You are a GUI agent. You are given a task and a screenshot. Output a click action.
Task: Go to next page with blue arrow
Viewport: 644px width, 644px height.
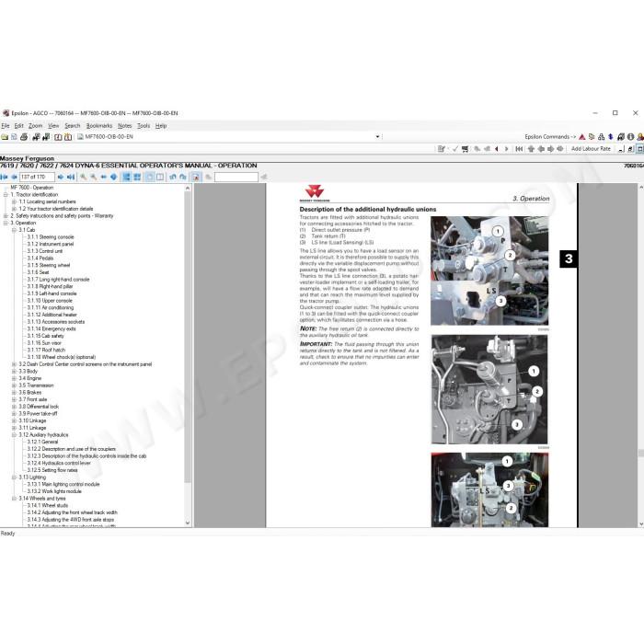click(x=61, y=177)
